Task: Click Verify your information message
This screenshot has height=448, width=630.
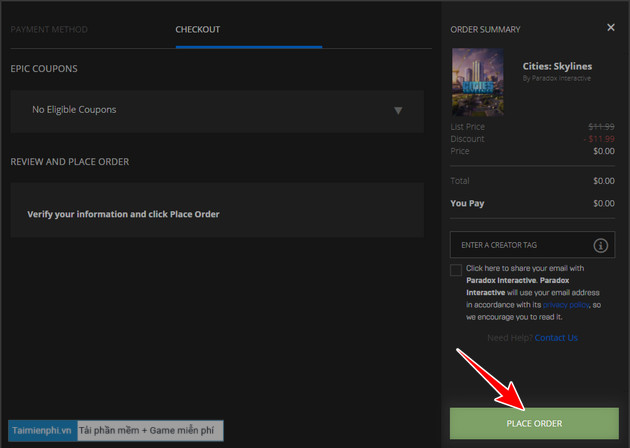Action: click(x=123, y=214)
